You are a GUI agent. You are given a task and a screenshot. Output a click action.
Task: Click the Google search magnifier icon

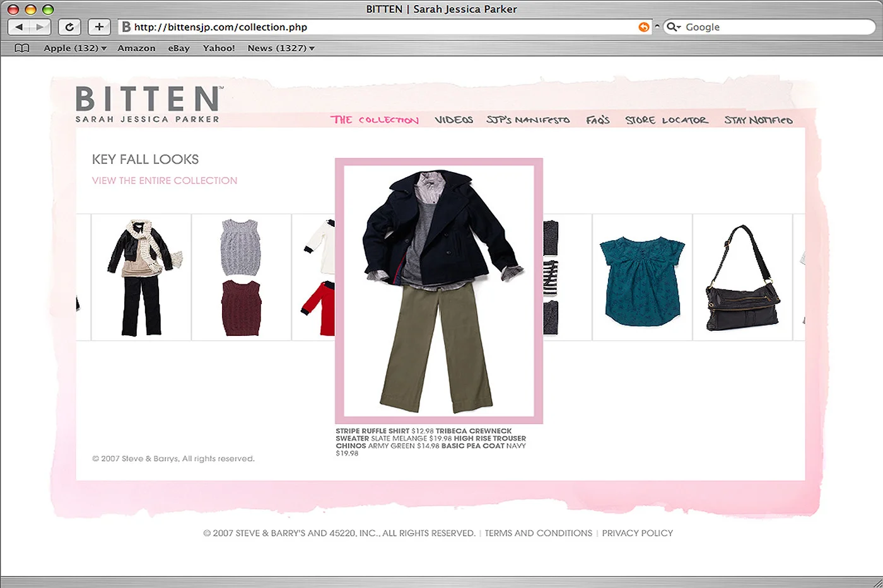[x=673, y=27]
